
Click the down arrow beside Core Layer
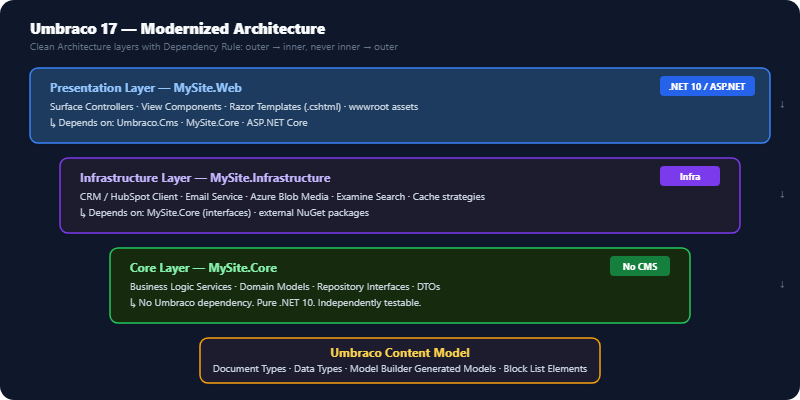pyautogui.click(x=782, y=284)
